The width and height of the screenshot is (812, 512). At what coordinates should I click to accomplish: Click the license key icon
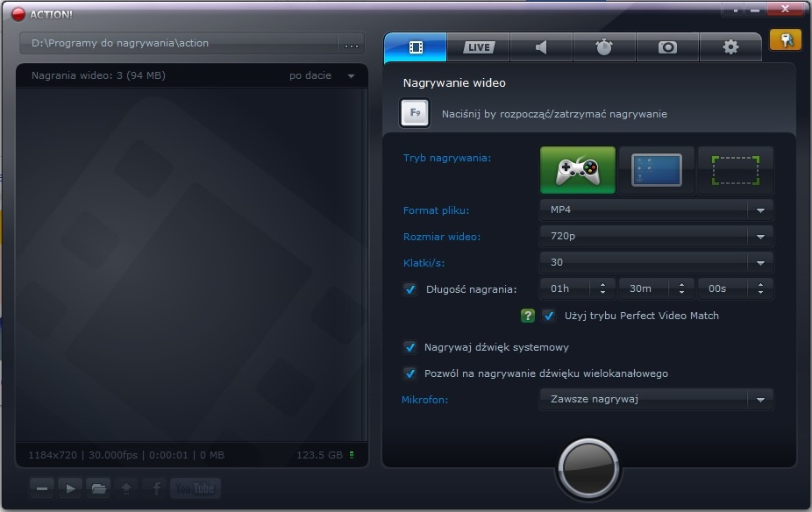pyautogui.click(x=786, y=39)
